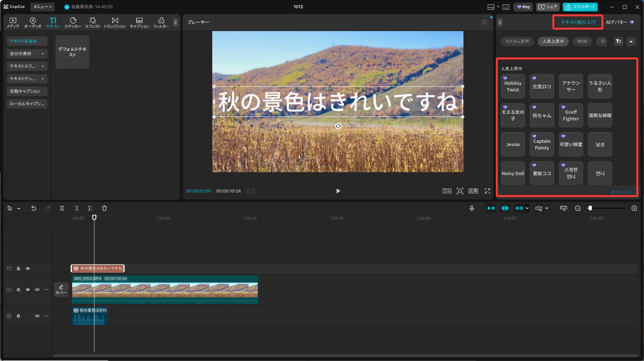Select the Jessie voice option
644x361 pixels.
(x=513, y=144)
